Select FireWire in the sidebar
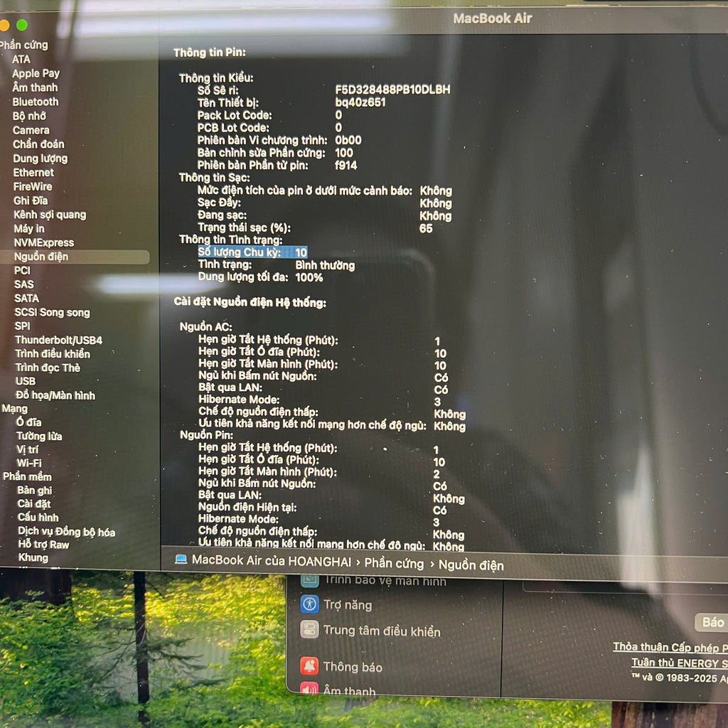The image size is (728, 728). (x=33, y=186)
